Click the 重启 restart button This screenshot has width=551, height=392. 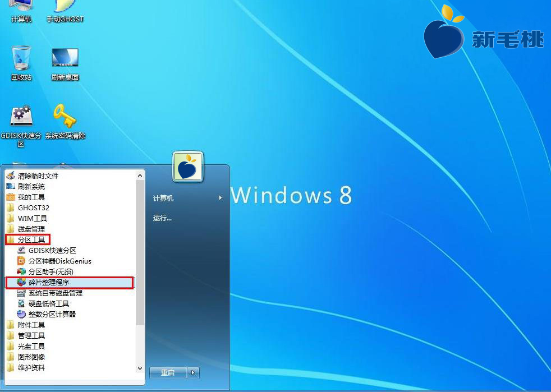(x=168, y=373)
